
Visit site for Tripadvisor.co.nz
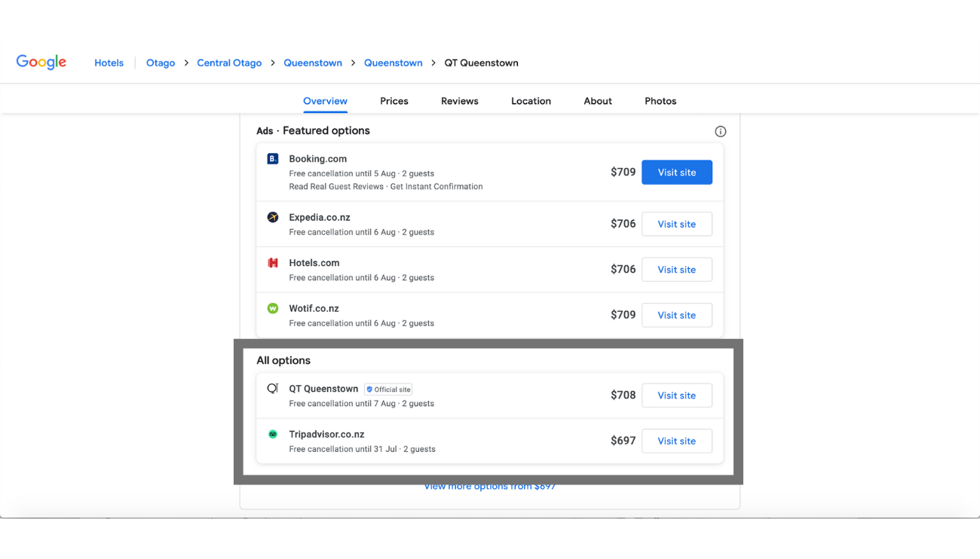click(677, 441)
